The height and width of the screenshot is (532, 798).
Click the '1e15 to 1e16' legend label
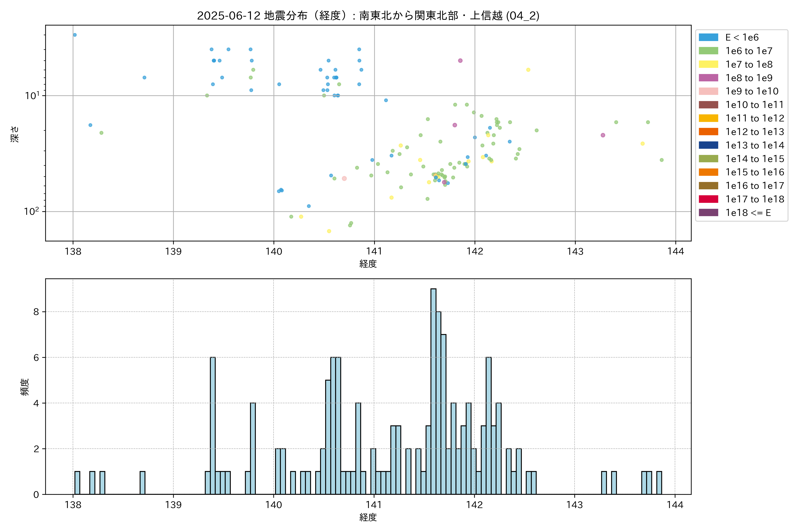coord(755,172)
